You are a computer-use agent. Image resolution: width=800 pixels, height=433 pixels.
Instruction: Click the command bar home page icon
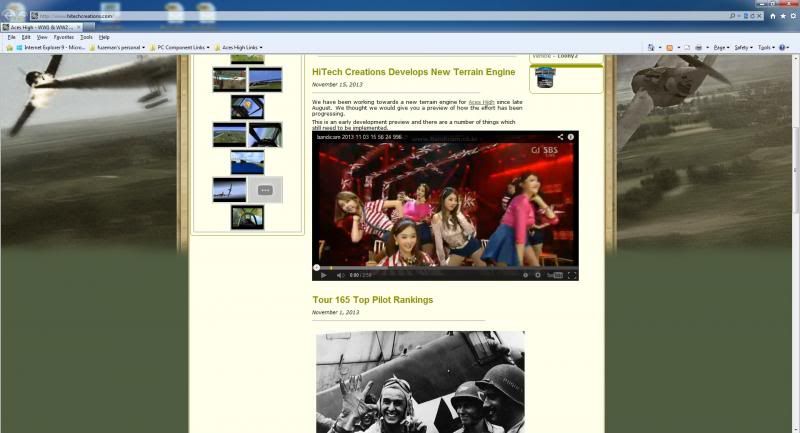pyautogui.click(x=651, y=47)
